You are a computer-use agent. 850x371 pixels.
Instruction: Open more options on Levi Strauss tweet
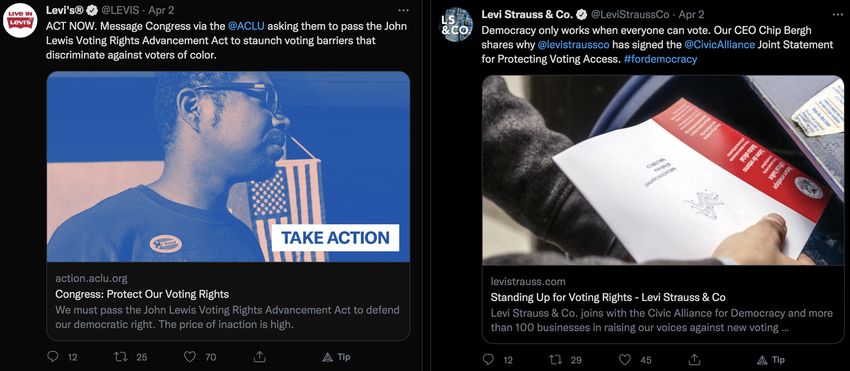pos(838,15)
